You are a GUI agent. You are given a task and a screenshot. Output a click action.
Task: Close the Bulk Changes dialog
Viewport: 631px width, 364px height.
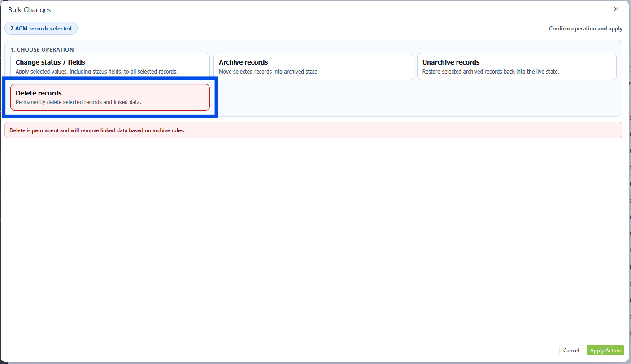[616, 9]
